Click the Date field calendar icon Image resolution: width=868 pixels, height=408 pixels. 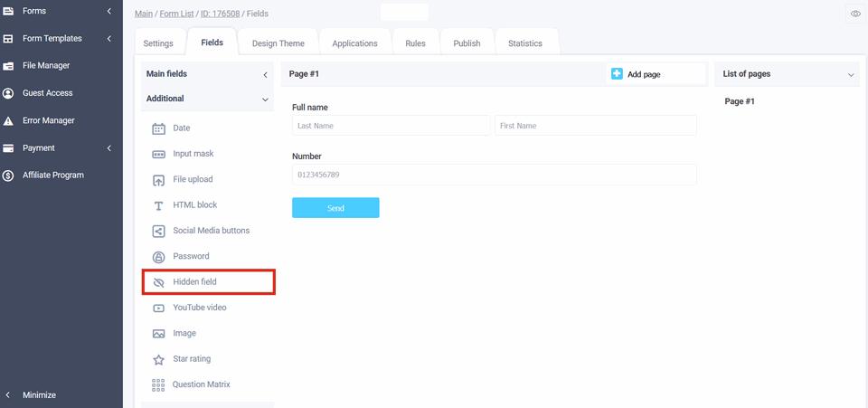pos(158,128)
